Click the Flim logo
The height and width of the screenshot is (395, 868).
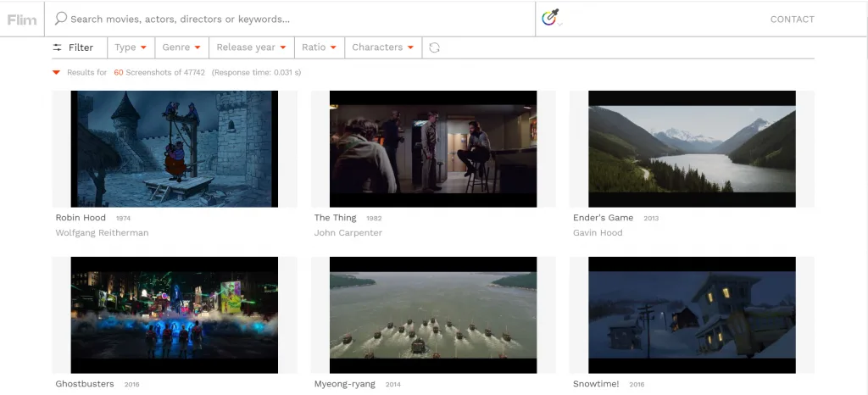[x=21, y=19]
